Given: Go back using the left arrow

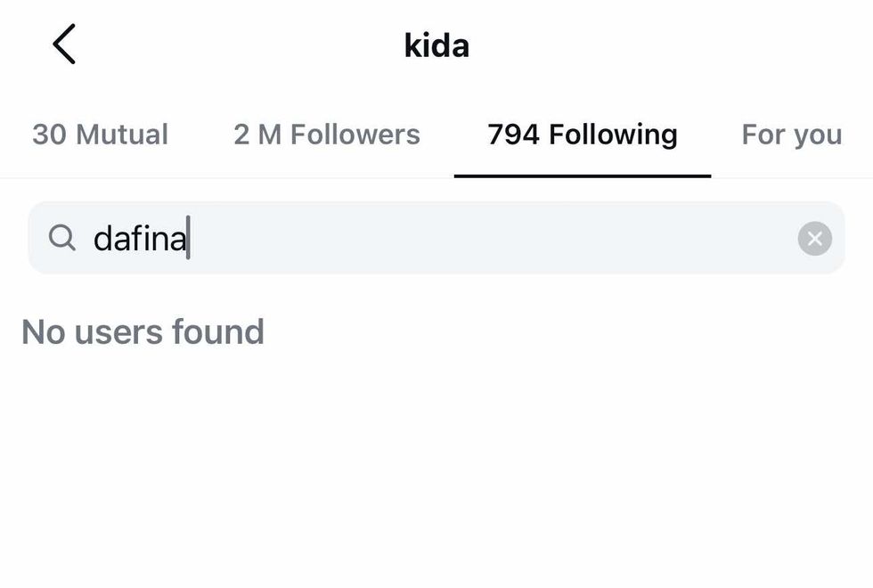Looking at the screenshot, I should (x=64, y=45).
